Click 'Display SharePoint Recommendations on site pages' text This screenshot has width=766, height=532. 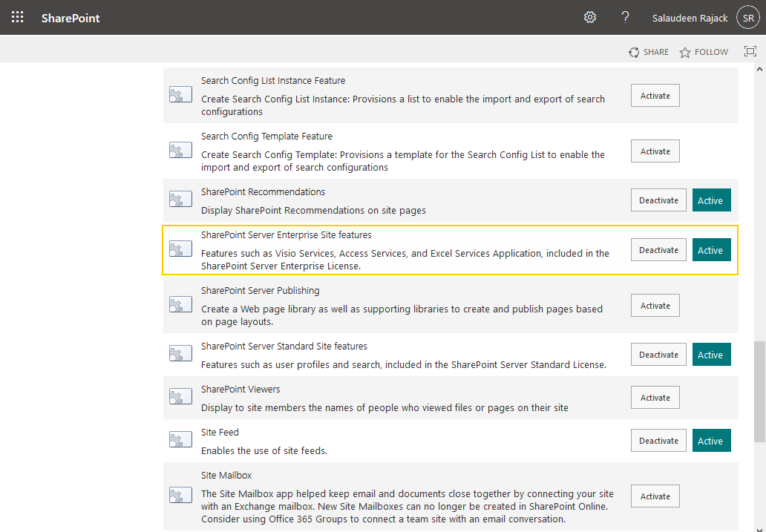[x=314, y=211]
